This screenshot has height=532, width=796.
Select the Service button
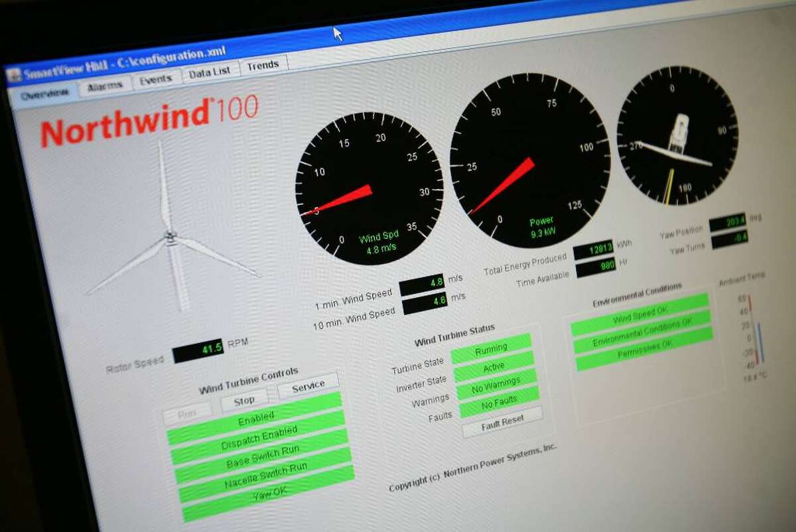coord(309,383)
